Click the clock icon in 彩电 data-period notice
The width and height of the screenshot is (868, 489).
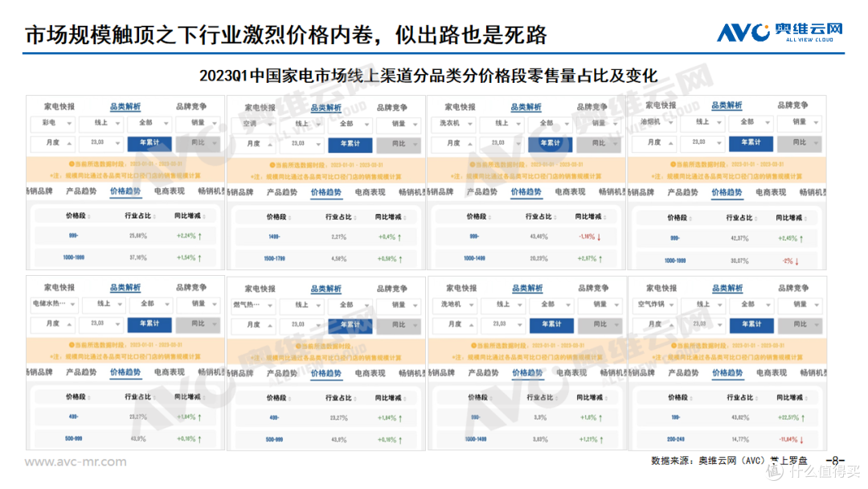click(x=72, y=164)
